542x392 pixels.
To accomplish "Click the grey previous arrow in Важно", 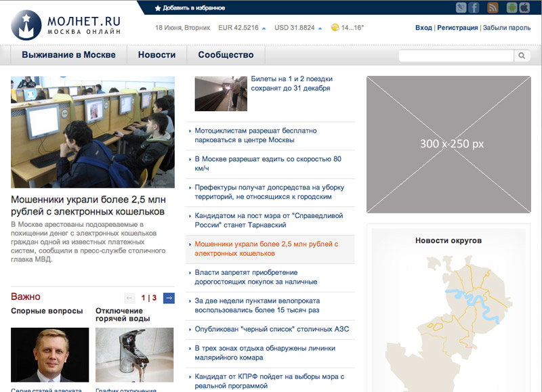I will pyautogui.click(x=129, y=298).
